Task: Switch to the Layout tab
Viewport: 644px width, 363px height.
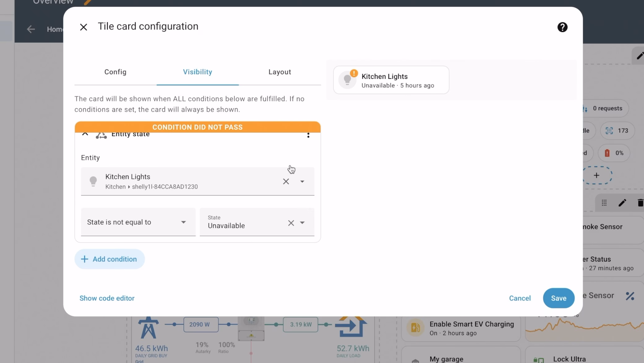Action: click(x=280, y=72)
